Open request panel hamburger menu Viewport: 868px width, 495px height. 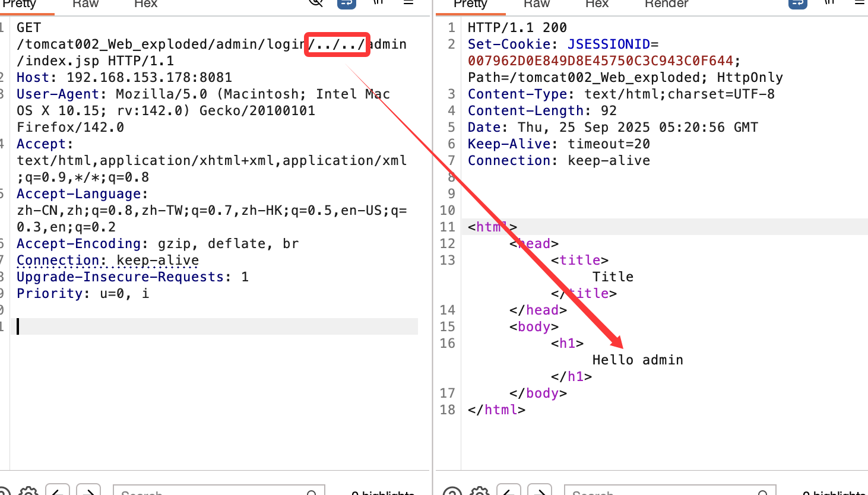[x=408, y=2]
